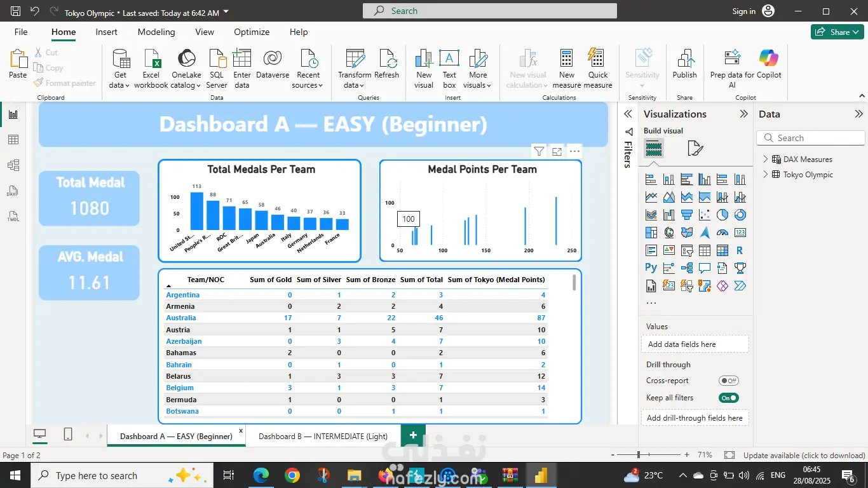Click the zoom in plus button
Image resolution: width=868 pixels, height=488 pixels.
click(x=686, y=455)
